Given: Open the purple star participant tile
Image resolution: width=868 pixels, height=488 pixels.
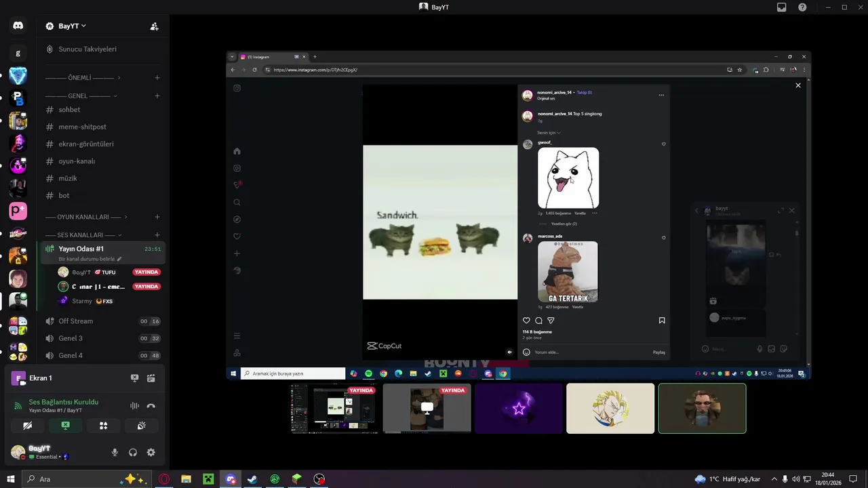Looking at the screenshot, I should point(519,408).
